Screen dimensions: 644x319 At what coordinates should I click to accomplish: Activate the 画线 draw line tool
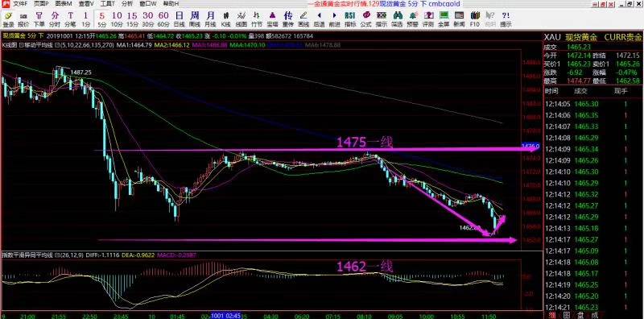click(x=303, y=19)
